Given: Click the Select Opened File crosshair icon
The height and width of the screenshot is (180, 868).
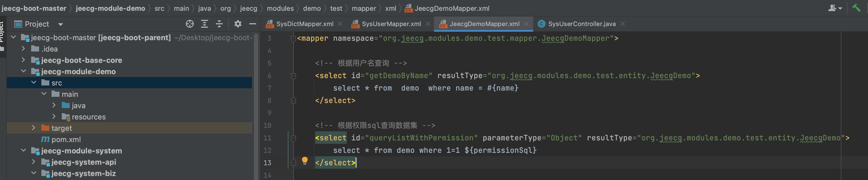Looking at the screenshot, I should pos(190,24).
